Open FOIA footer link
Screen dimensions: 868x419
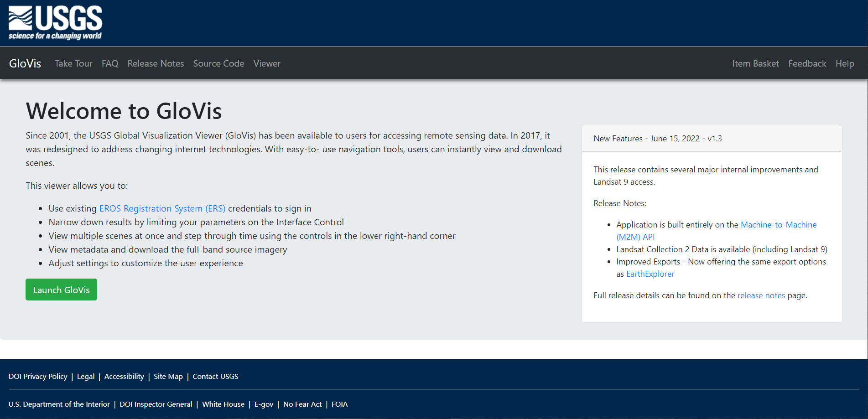click(339, 404)
